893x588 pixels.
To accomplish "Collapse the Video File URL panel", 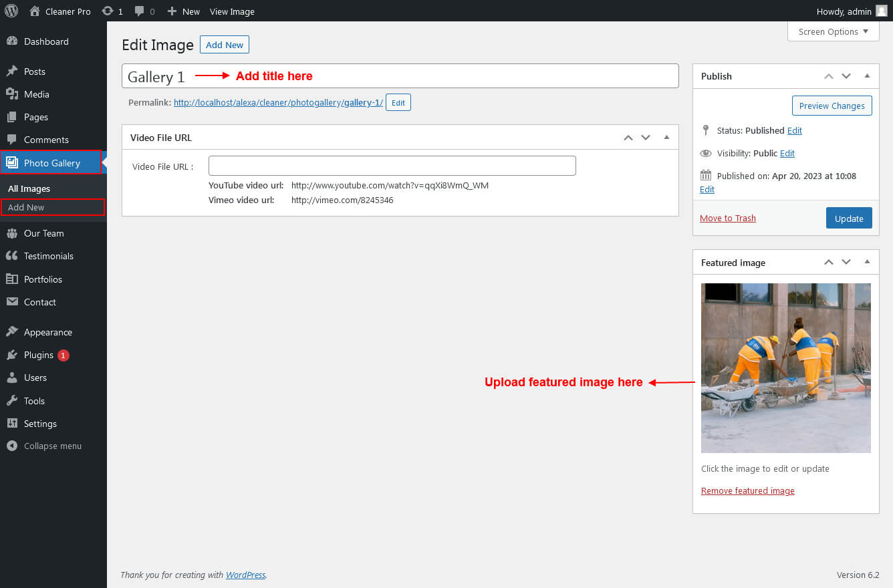I will point(666,137).
